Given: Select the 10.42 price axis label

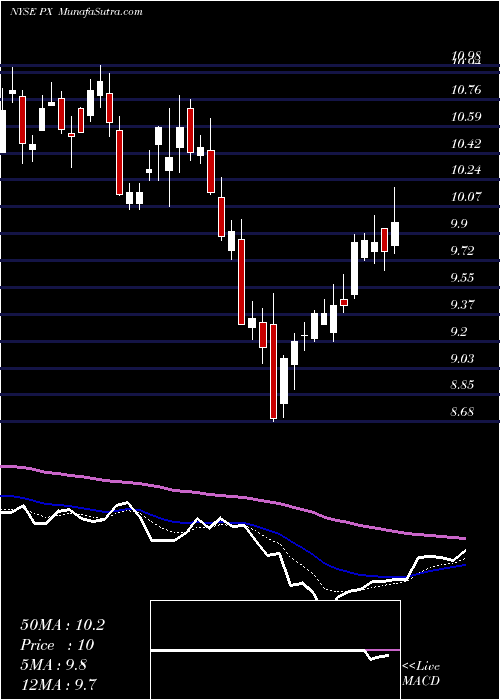Looking at the screenshot, I should coord(466,144).
